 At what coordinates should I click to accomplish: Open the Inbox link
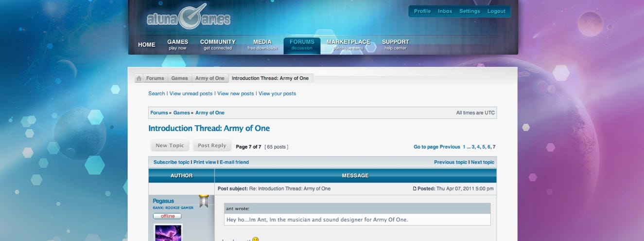445,11
